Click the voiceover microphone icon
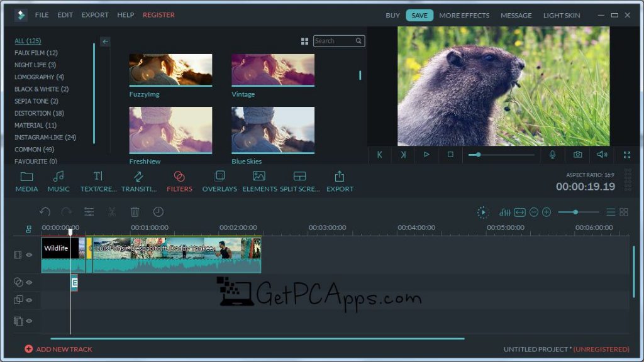644x362 pixels. click(x=553, y=155)
